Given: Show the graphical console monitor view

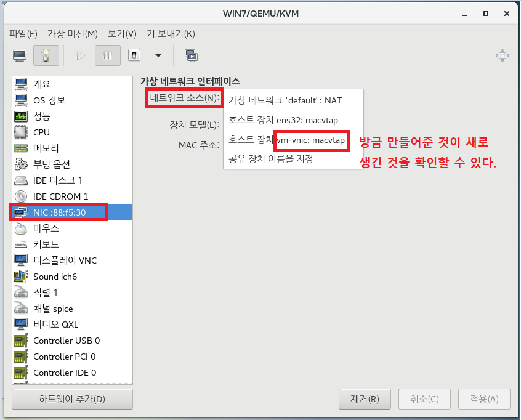Looking at the screenshot, I should [20, 56].
